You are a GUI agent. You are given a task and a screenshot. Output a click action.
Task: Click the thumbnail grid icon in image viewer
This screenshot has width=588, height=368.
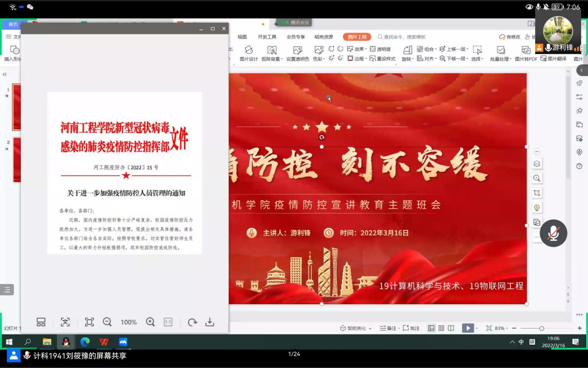tap(41, 322)
